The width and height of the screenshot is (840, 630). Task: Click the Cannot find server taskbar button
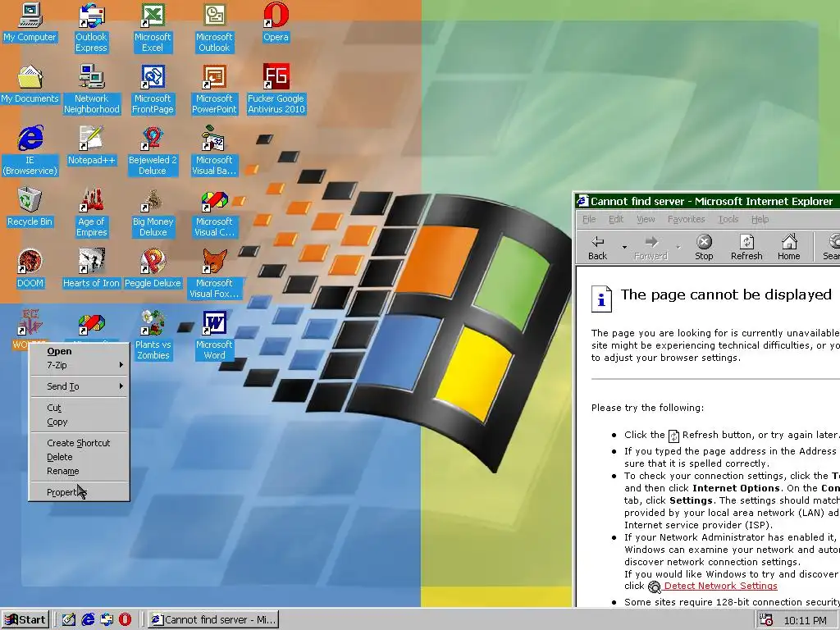pos(212,620)
